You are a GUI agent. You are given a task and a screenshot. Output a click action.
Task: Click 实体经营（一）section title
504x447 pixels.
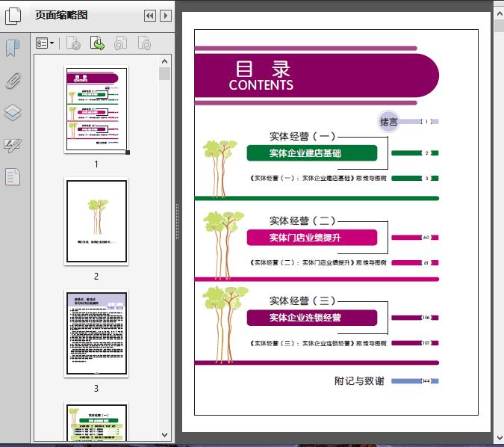[302, 136]
